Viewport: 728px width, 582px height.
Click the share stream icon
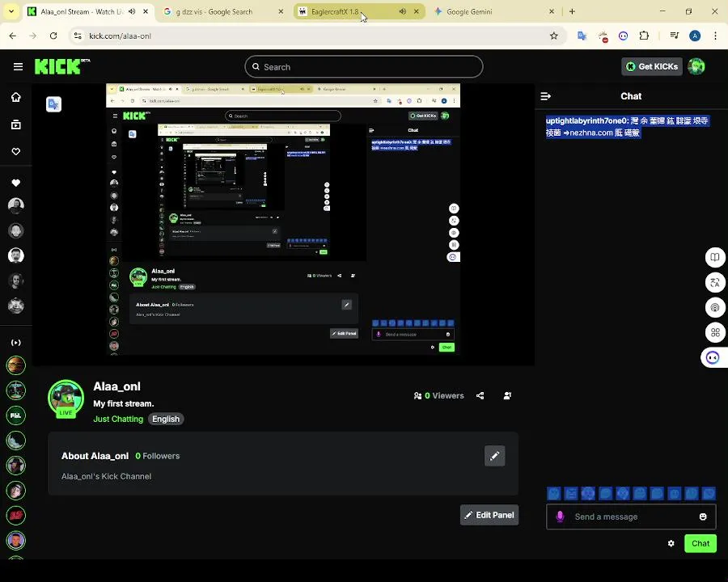[480, 395]
